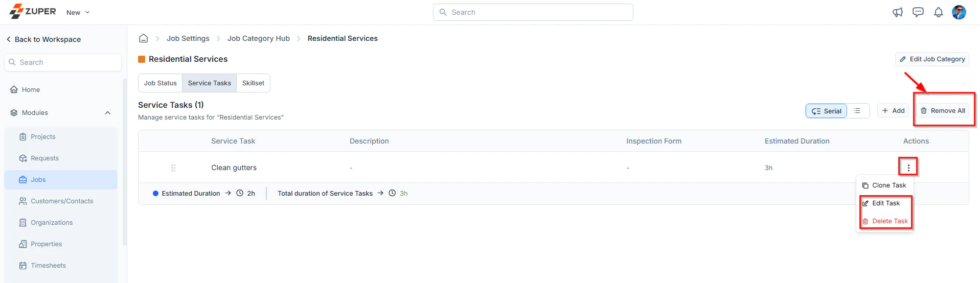Focus the top Search field
Screen dimensions: 980x283
pos(533,12)
